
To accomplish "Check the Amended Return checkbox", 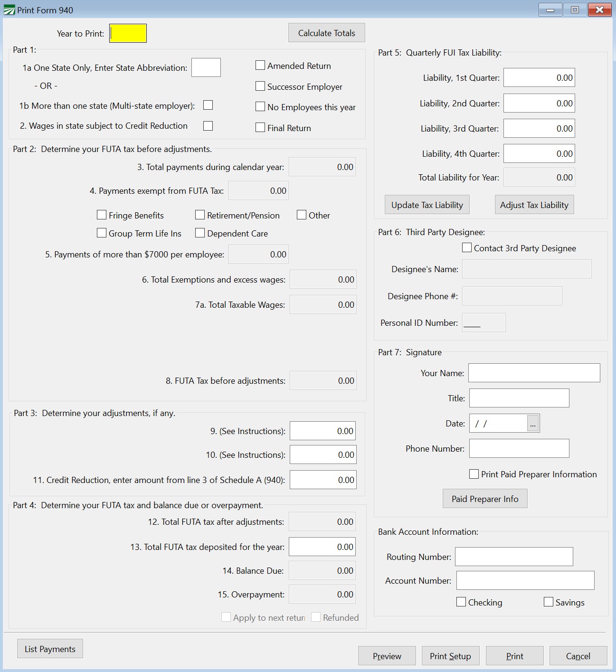I will pos(260,66).
